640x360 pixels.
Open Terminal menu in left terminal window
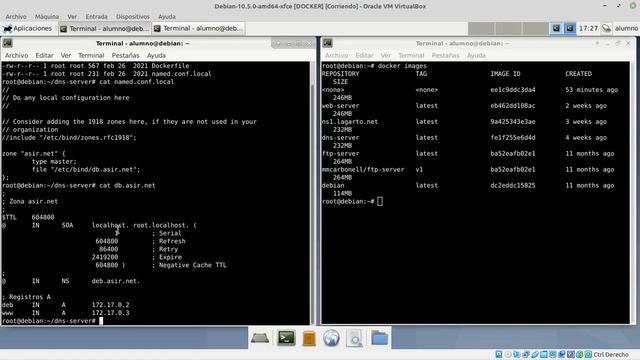(91, 56)
